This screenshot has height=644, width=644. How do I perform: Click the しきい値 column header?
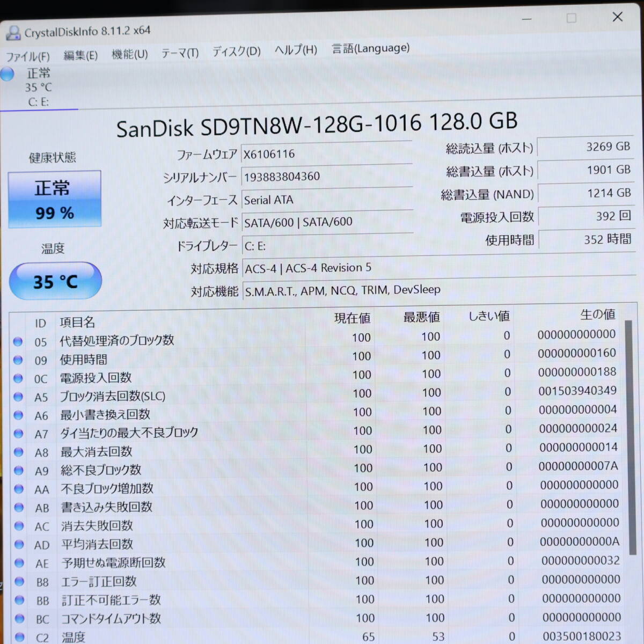[x=488, y=316]
